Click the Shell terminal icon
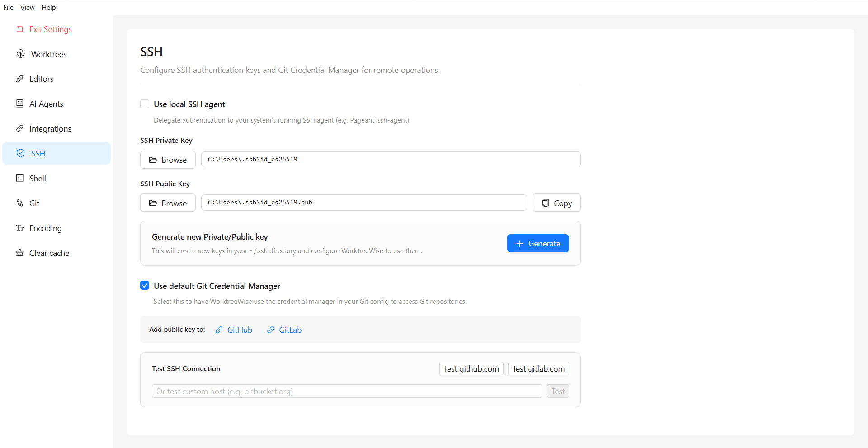The width and height of the screenshot is (868, 448). coord(20,178)
